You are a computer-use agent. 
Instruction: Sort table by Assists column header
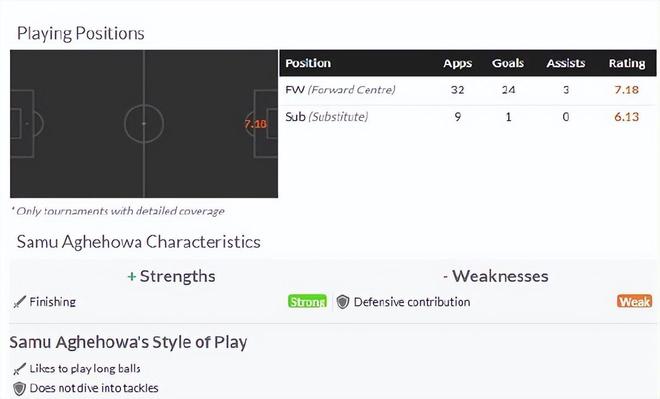pos(566,63)
